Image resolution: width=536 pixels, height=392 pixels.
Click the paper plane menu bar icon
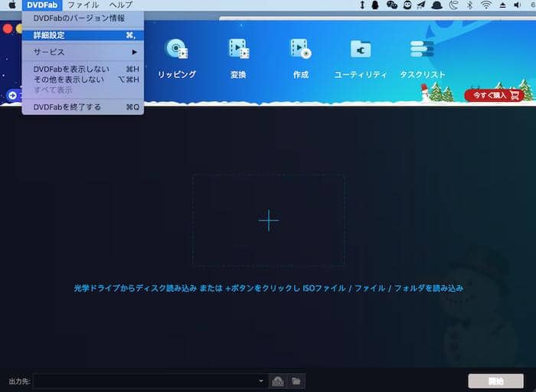tap(421, 5)
